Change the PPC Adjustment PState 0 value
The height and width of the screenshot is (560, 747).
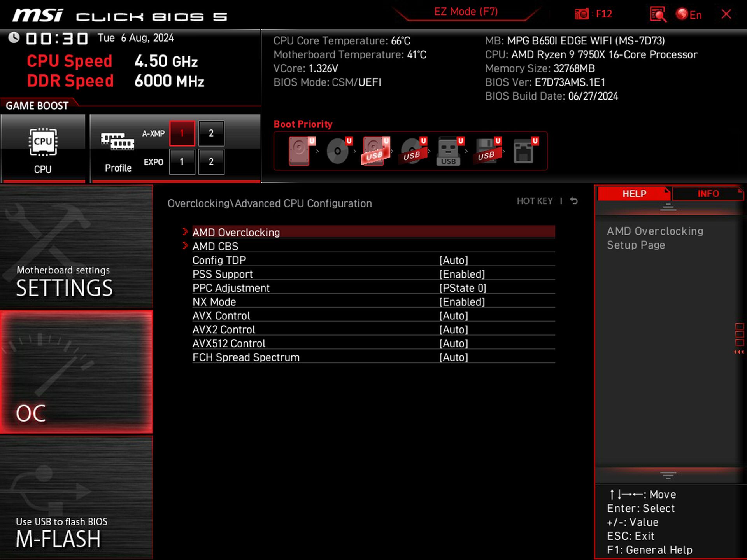pos(462,288)
